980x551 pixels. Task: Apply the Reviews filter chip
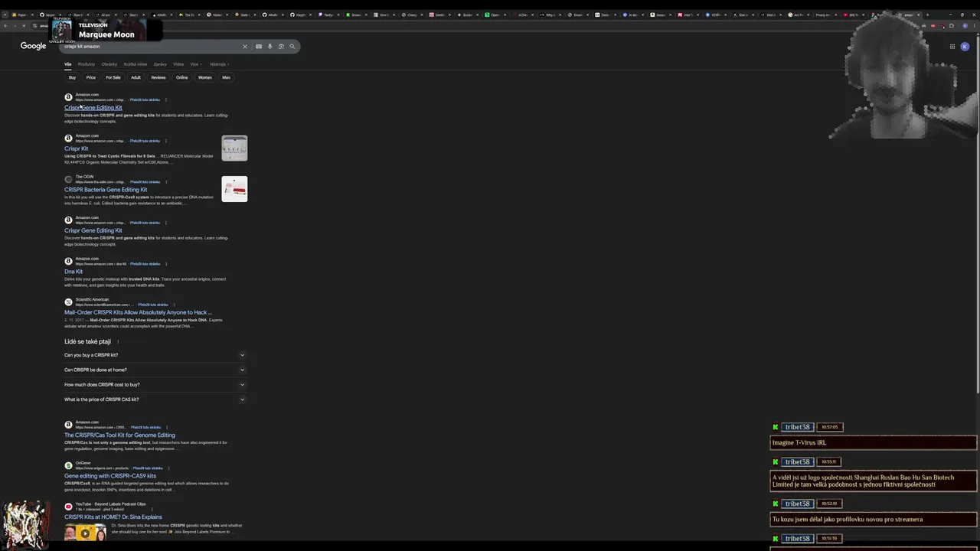(158, 77)
